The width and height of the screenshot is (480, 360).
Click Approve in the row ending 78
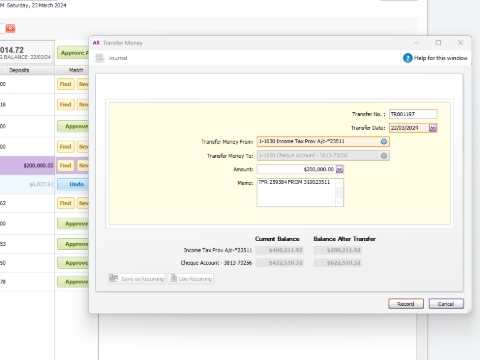click(73, 282)
